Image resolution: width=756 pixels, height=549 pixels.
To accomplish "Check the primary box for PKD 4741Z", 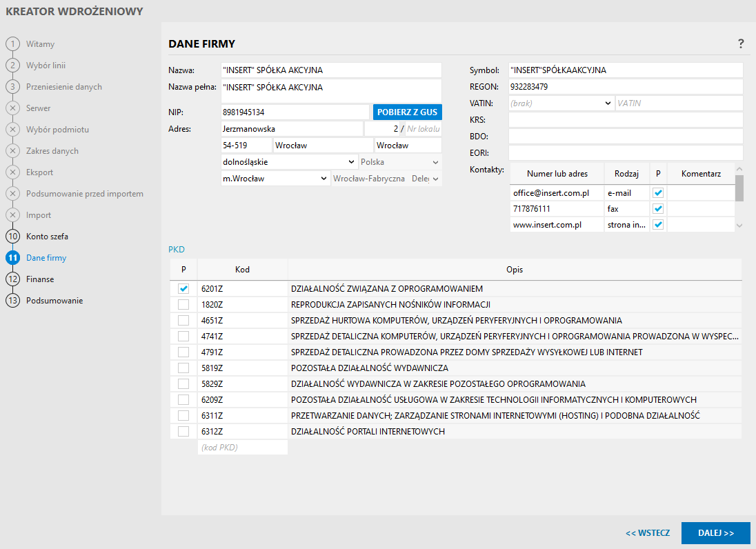I will [x=183, y=336].
